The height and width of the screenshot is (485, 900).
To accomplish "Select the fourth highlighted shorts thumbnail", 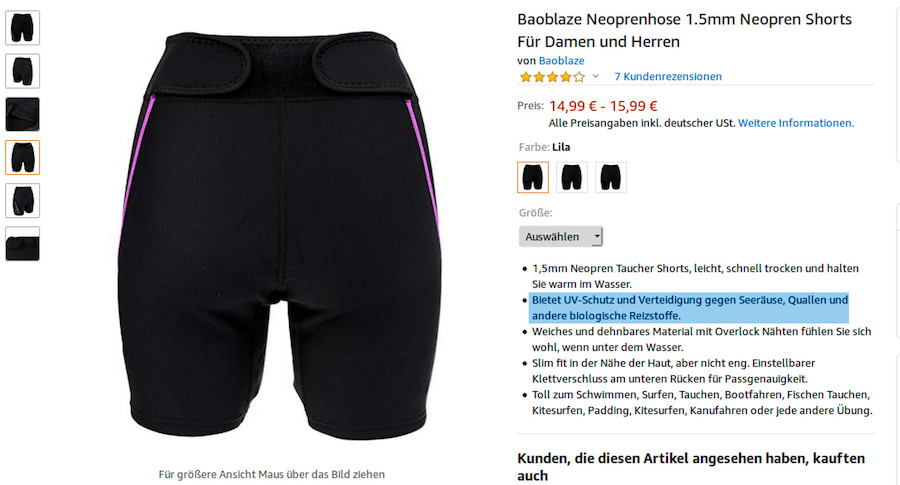I will click(x=22, y=157).
